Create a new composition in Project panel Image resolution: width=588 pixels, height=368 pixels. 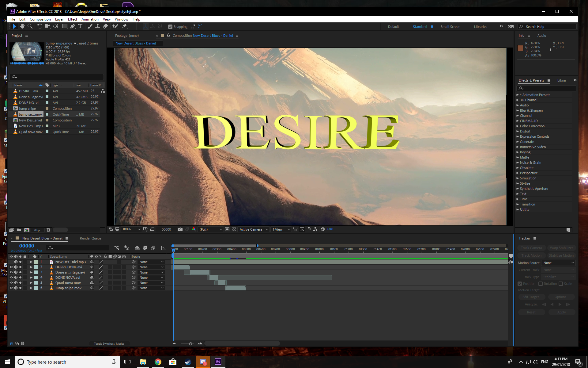coord(27,230)
